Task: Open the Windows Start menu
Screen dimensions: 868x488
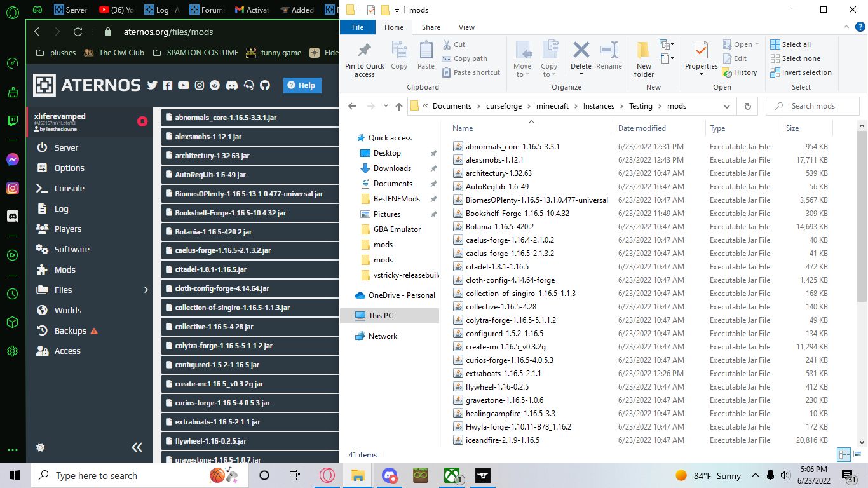Action: coord(15,475)
